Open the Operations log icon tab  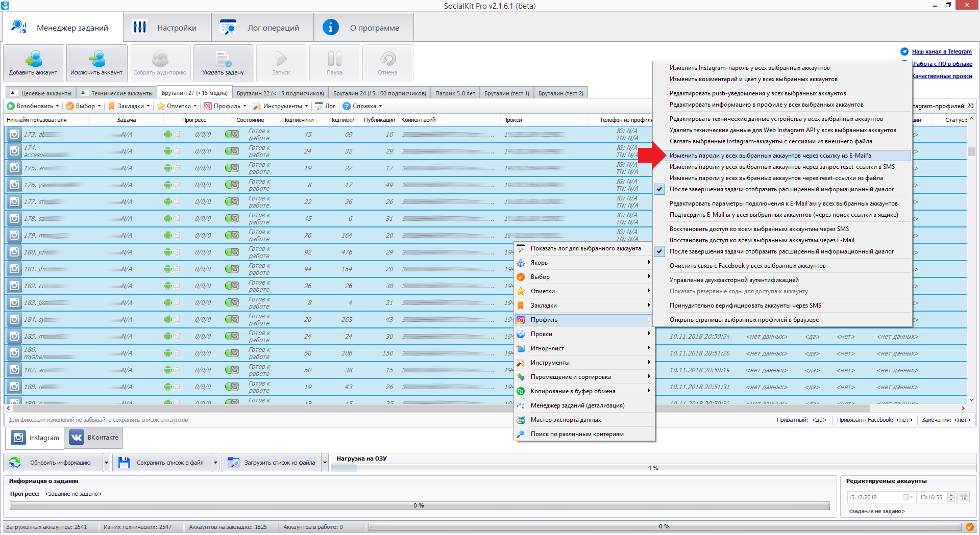point(228,27)
